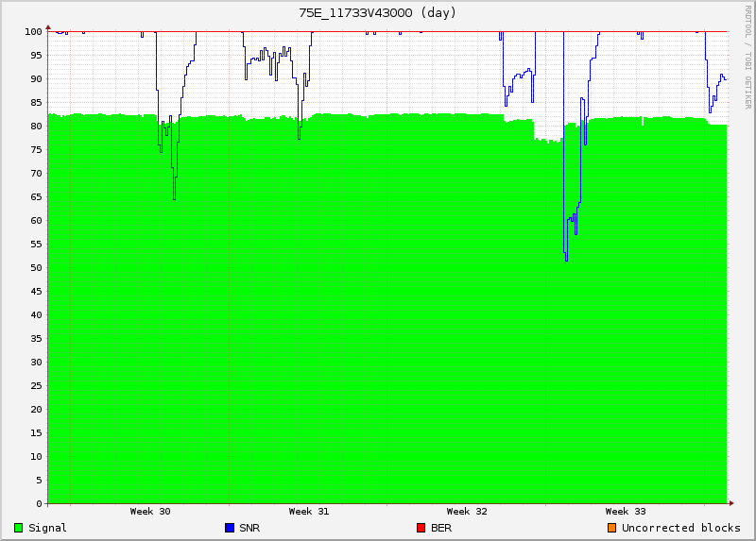Click the y-axis value 90
This screenshot has width=756, height=541.
(x=36, y=79)
